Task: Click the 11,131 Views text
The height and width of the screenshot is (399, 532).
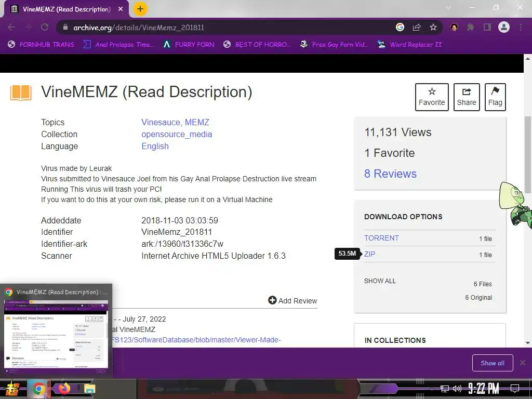Action: click(x=398, y=132)
